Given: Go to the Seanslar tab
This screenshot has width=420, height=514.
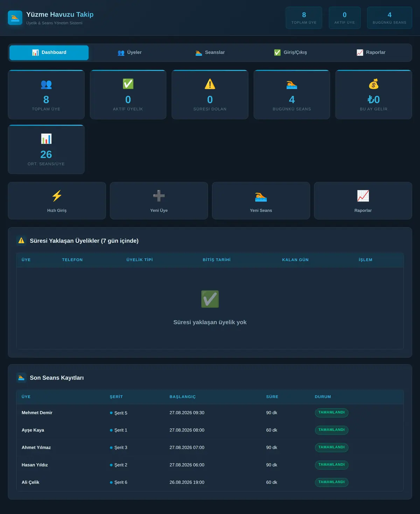Looking at the screenshot, I should (210, 53).
